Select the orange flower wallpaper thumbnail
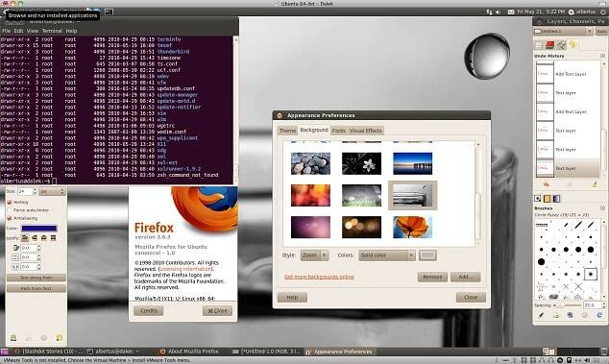The image size is (609, 364). [412, 227]
